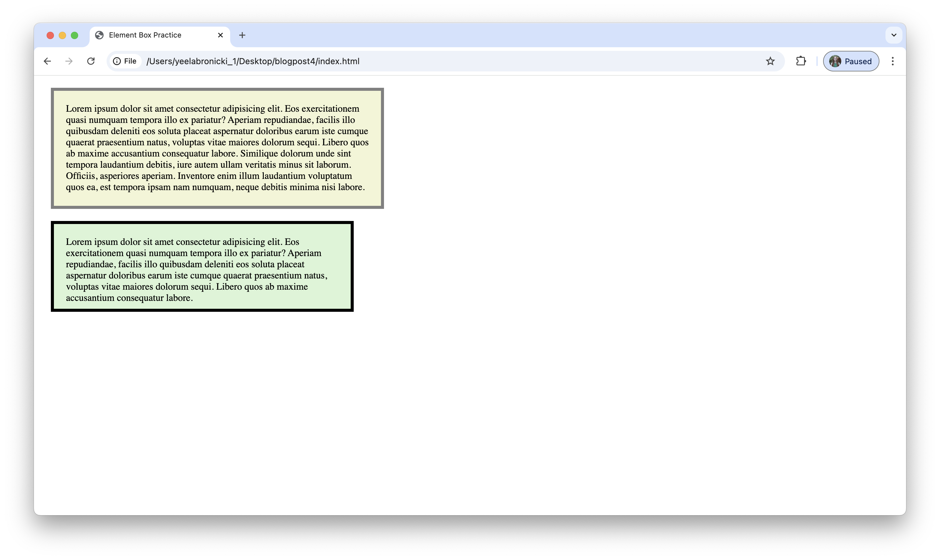Reload the current page
This screenshot has width=940, height=560.
[91, 61]
